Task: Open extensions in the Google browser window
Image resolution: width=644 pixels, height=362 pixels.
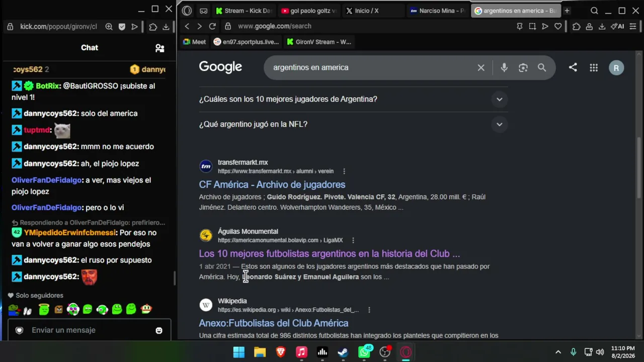Action: tap(577, 26)
